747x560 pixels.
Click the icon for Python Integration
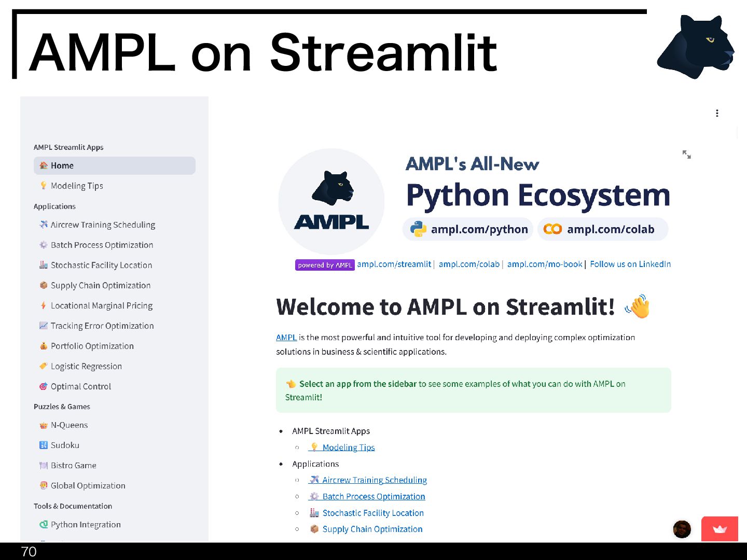(44, 524)
